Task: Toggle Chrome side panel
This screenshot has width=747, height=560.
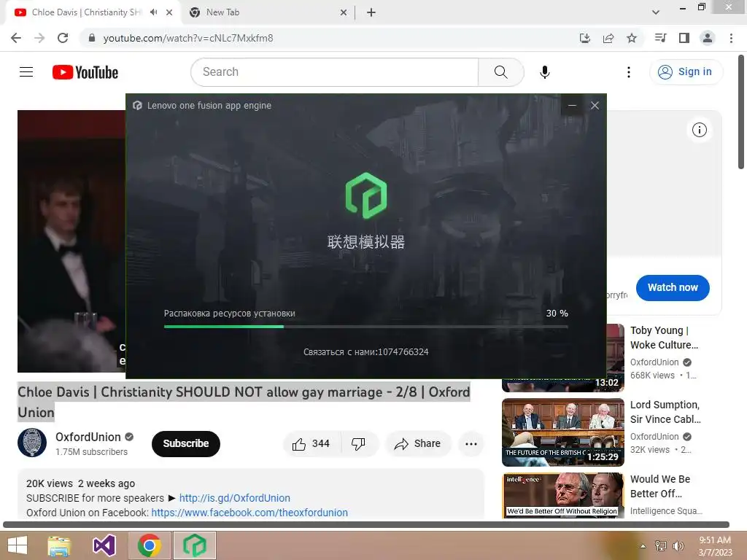Action: [684, 38]
